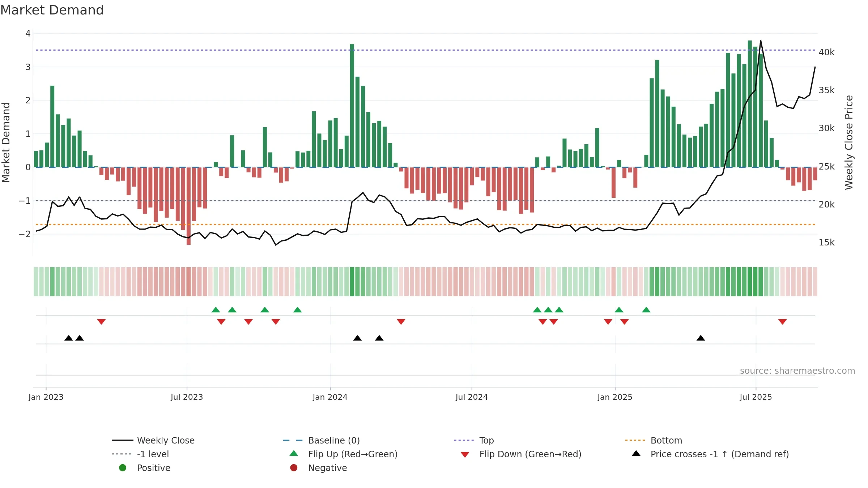Image resolution: width=868 pixels, height=488 pixels.
Task: Click the Weekly Close legend entry
Action: (153, 440)
